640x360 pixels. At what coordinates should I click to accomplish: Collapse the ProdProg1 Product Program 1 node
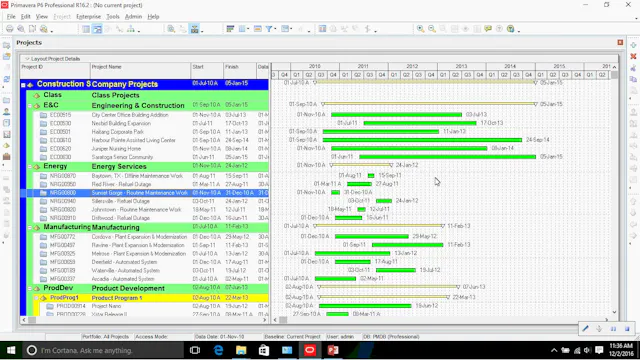click(36, 298)
